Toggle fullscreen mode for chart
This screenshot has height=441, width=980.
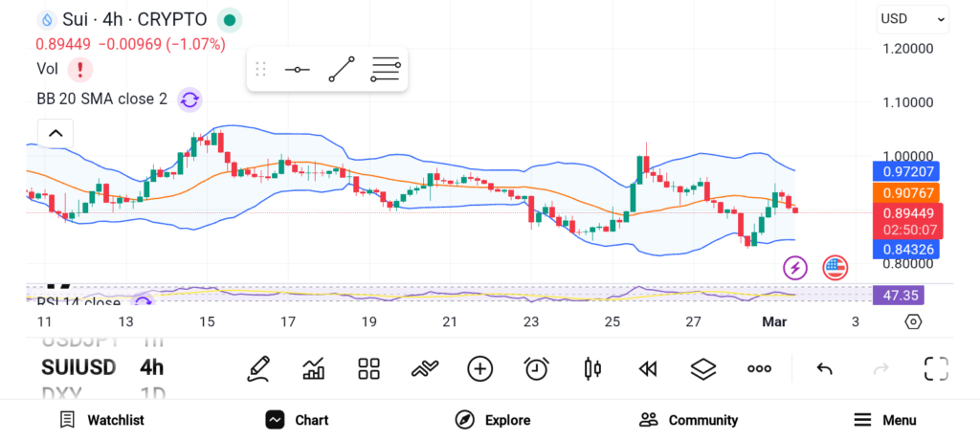tap(936, 368)
